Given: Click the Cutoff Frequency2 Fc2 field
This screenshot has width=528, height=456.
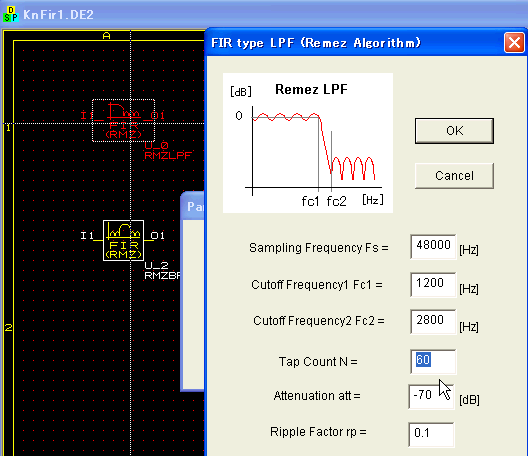Looking at the screenshot, I should [433, 322].
